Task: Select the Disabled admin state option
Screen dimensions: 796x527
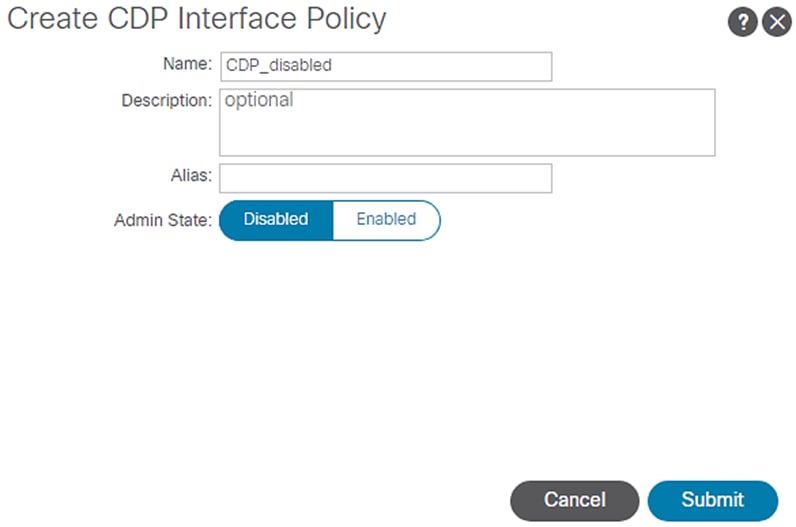Action: tap(275, 219)
